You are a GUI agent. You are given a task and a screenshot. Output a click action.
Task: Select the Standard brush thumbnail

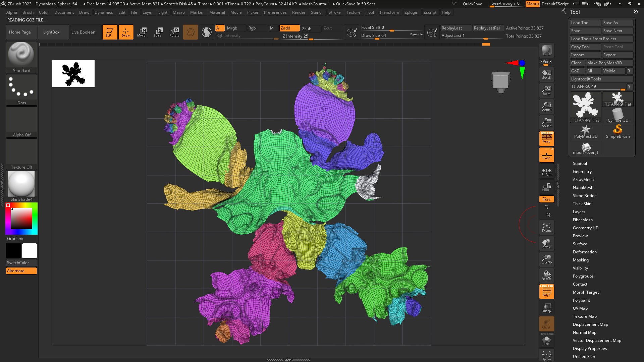click(21, 57)
